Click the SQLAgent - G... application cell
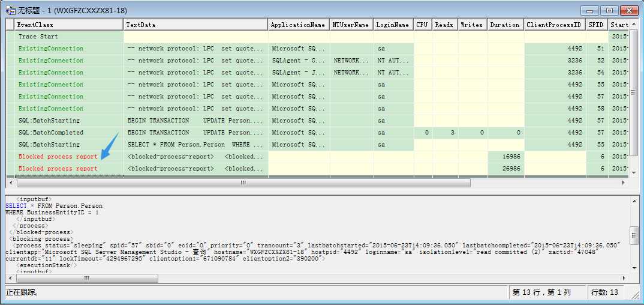644x305 pixels. (299, 61)
